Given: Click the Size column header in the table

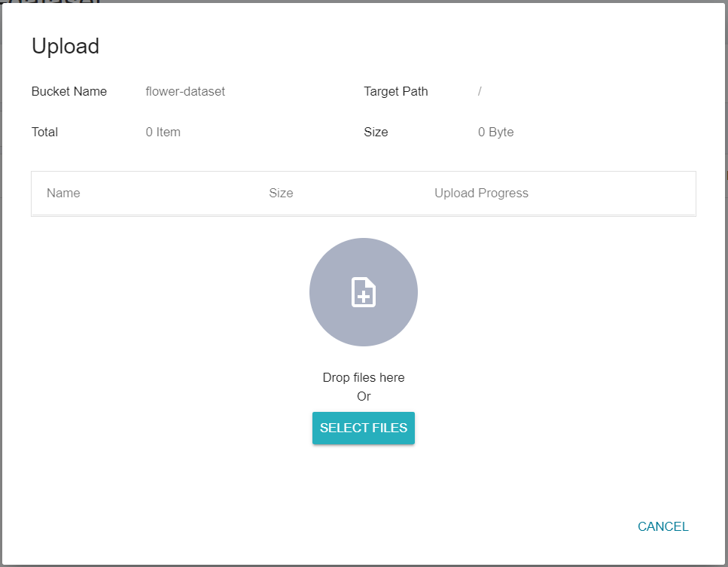Looking at the screenshot, I should [281, 194].
